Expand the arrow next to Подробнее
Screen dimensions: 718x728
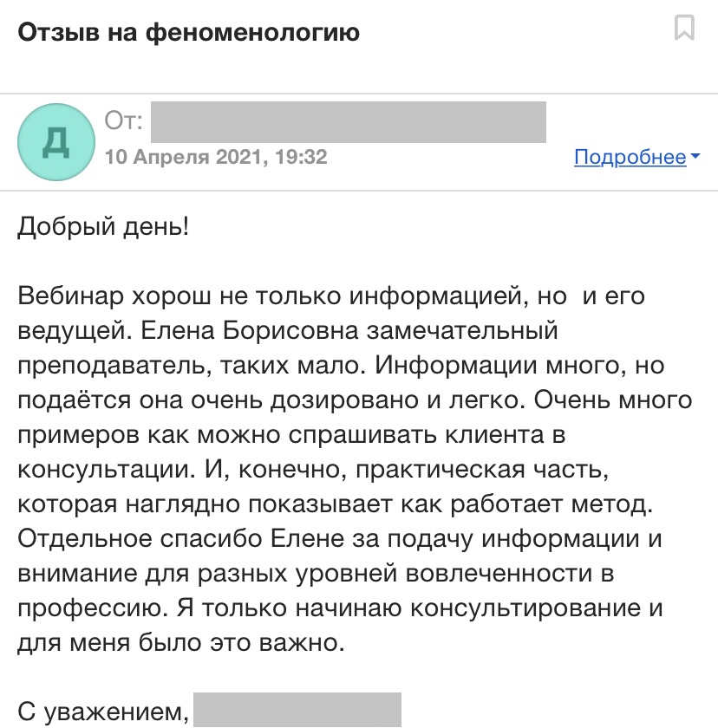pyautogui.click(x=695, y=158)
